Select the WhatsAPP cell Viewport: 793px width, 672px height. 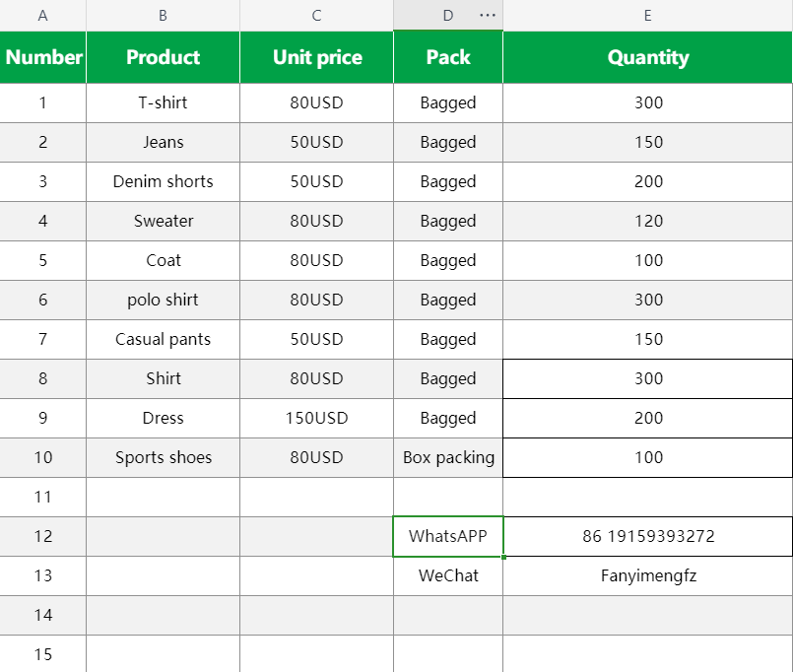(x=448, y=536)
